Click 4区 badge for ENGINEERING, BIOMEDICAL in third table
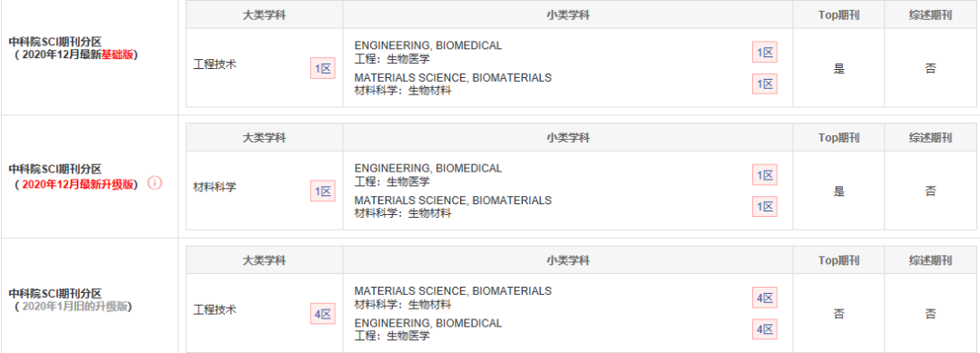Screen dimensions: 980x353 coord(764,328)
